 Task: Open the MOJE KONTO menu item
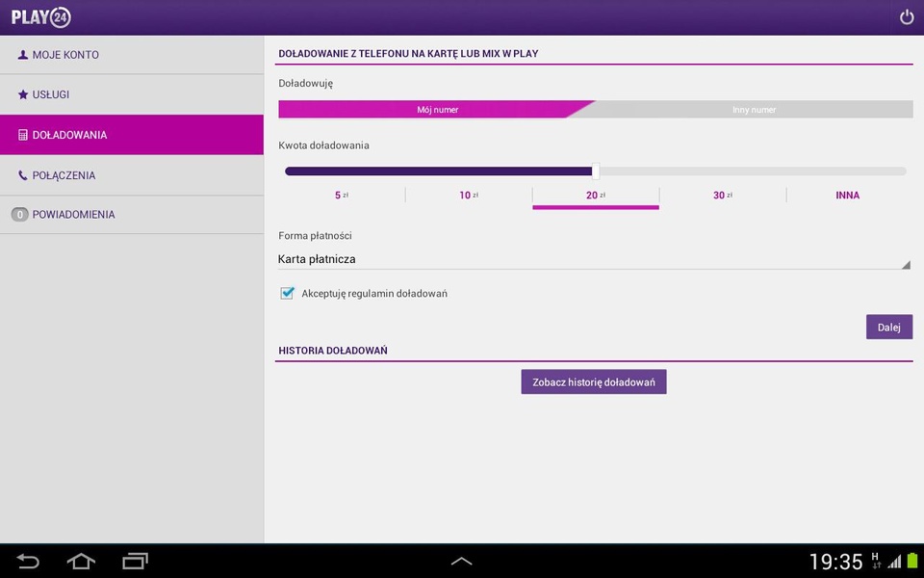[x=132, y=55]
